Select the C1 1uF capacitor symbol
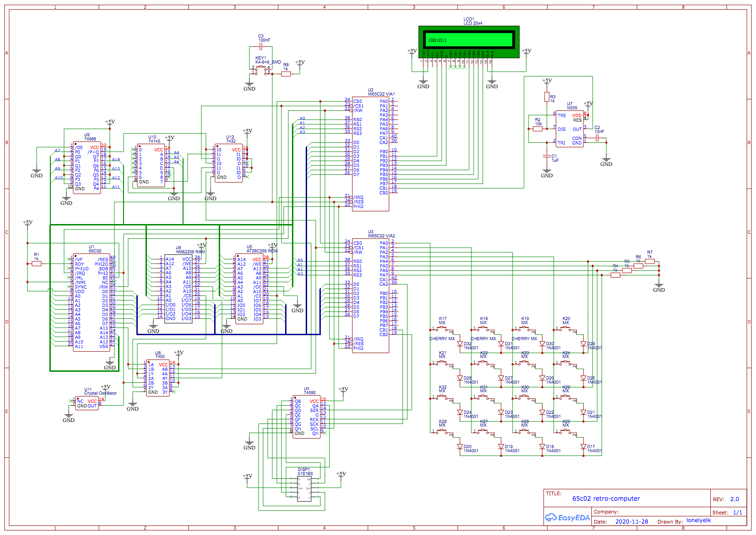This screenshot has width=756, height=535. pyautogui.click(x=547, y=156)
